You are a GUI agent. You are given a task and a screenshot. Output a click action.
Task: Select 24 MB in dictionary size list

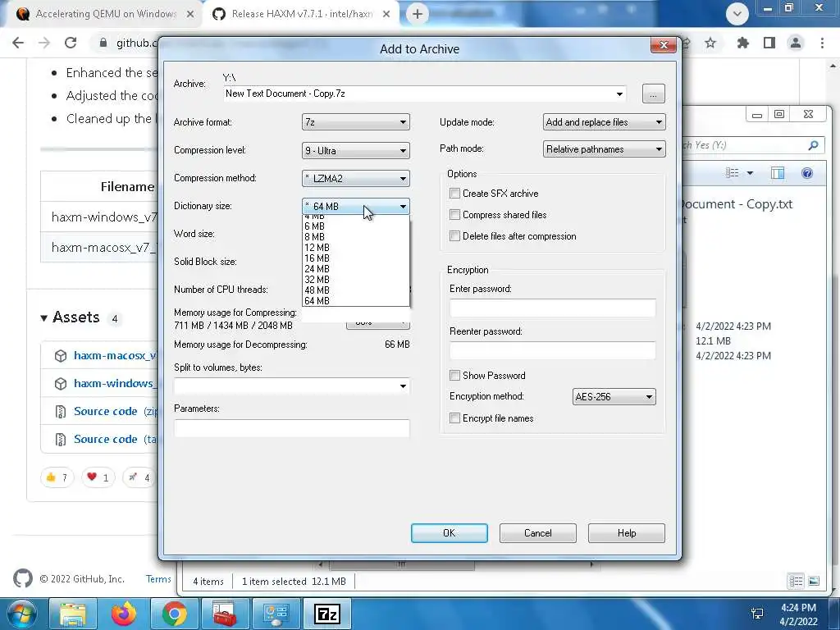(356, 269)
